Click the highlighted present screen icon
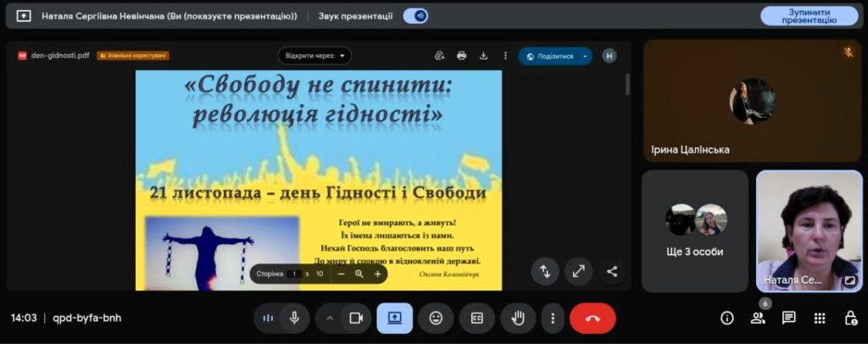The image size is (868, 344). pos(394,318)
